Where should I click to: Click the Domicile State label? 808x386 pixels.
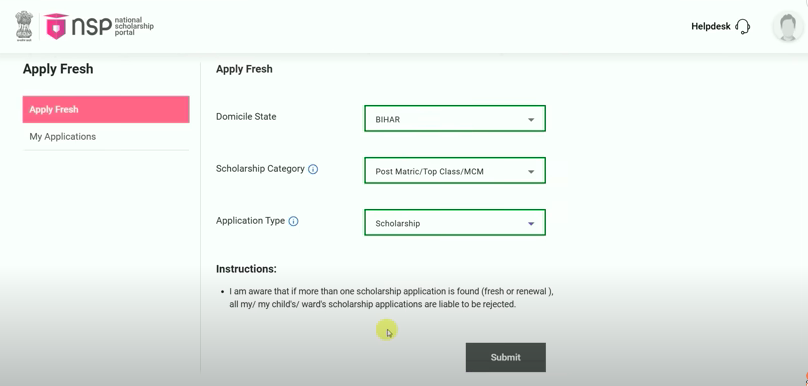(246, 116)
